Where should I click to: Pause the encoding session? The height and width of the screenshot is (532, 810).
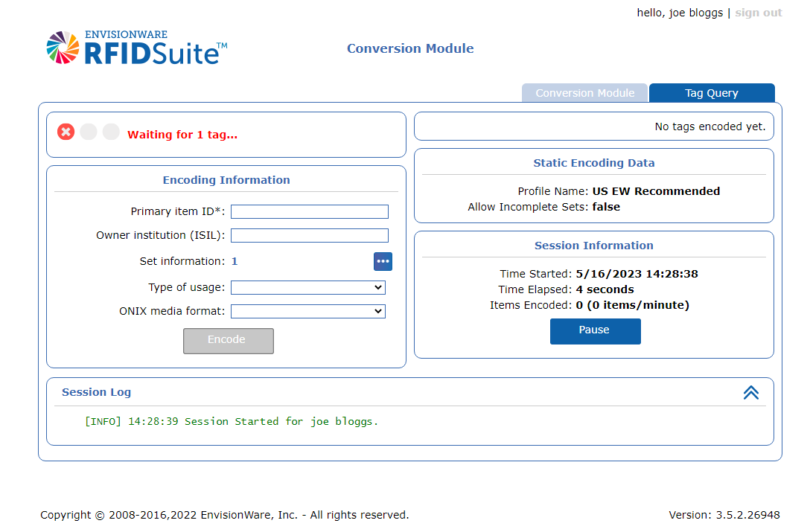[x=595, y=331]
